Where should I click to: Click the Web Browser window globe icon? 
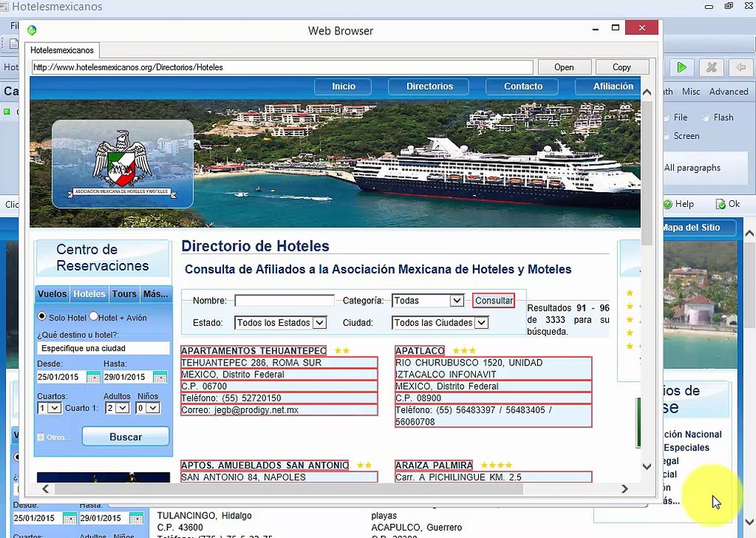tap(31, 31)
